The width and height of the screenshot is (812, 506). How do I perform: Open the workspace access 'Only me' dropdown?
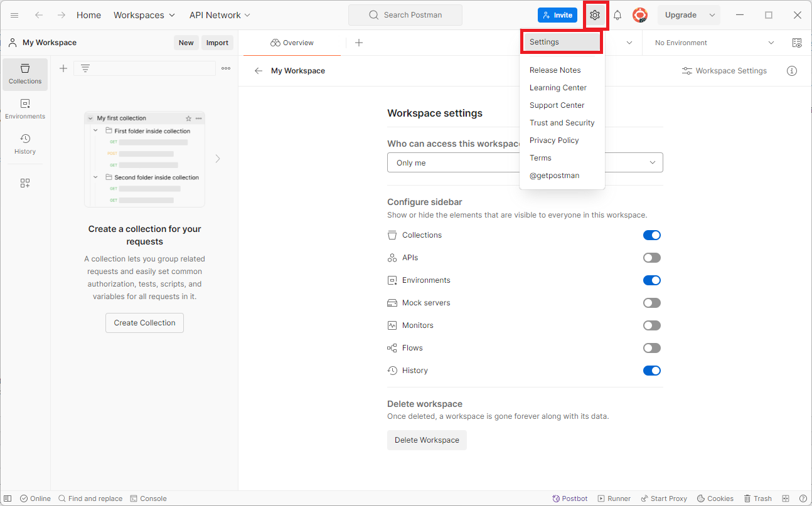(525, 162)
